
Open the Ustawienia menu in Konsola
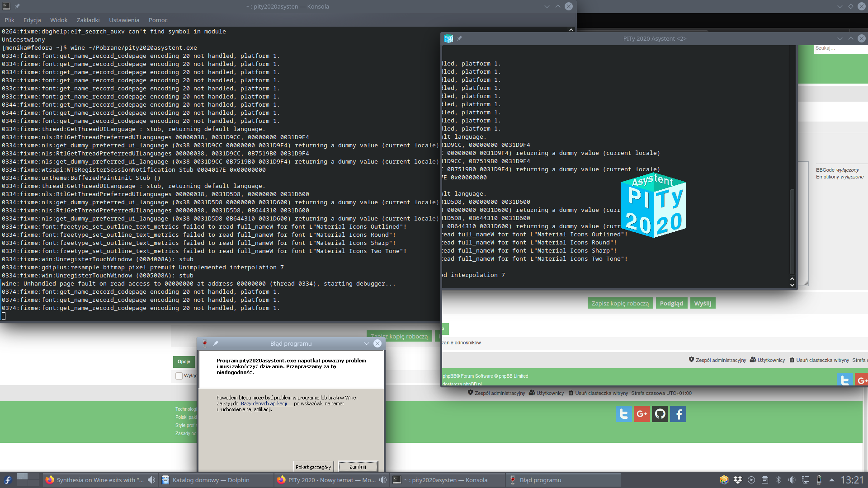(x=124, y=20)
